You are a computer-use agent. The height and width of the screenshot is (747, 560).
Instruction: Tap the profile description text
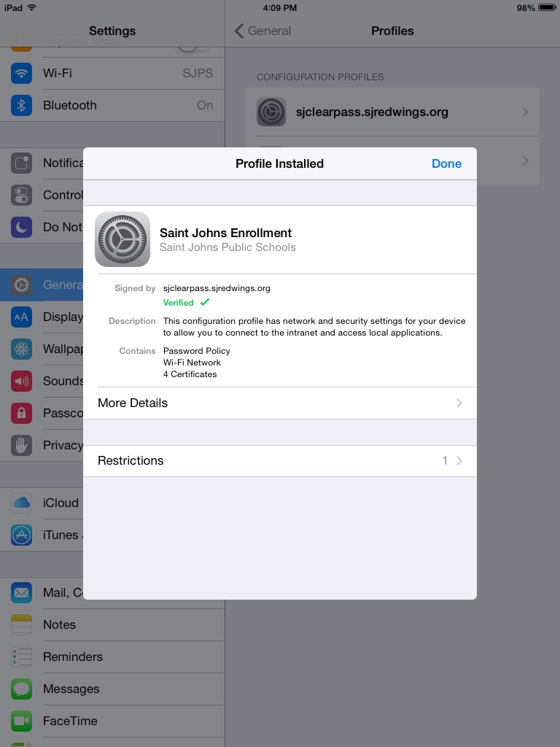click(314, 327)
